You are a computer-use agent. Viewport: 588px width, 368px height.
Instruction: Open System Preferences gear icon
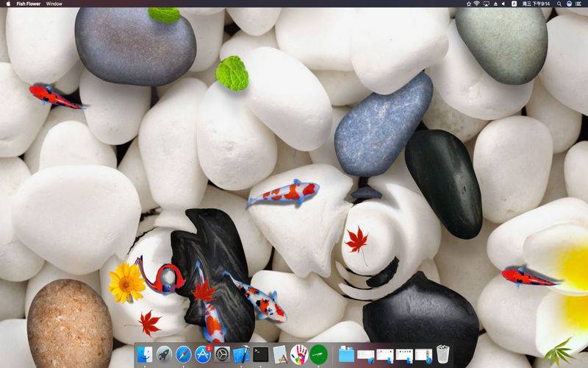click(222, 354)
